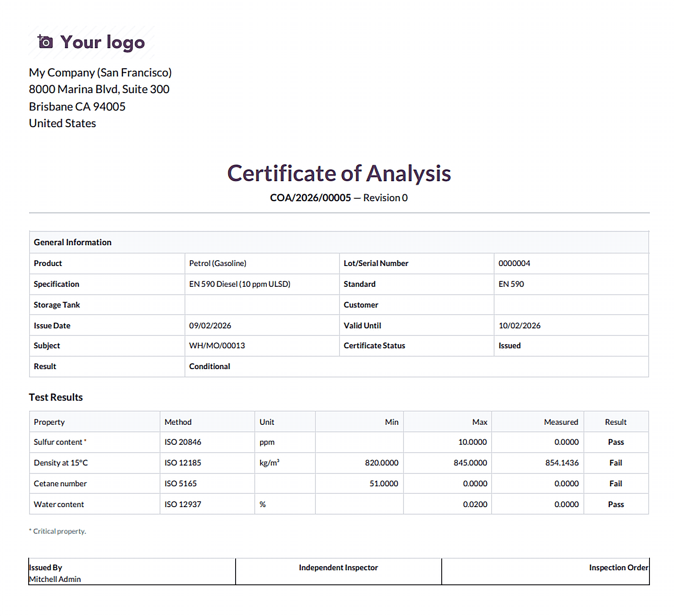Click cetane min value 51.0000
Viewport: 674px width, 616px height.
click(384, 483)
